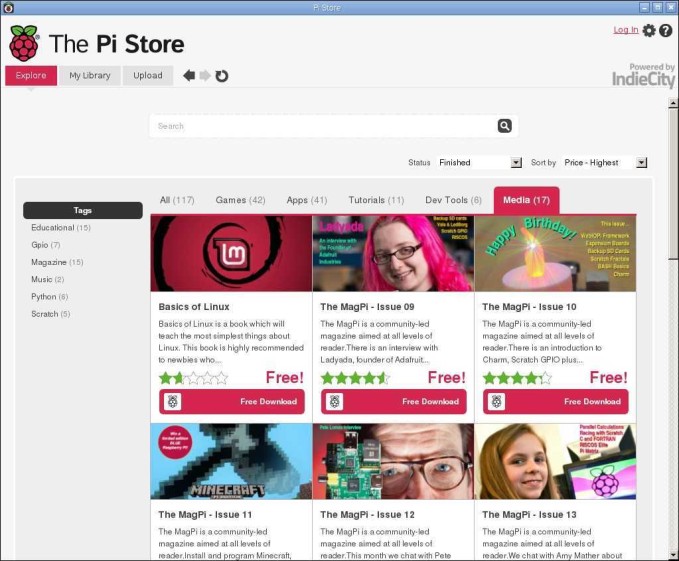Open the help question mark icon
The height and width of the screenshot is (561, 679).
pos(666,30)
